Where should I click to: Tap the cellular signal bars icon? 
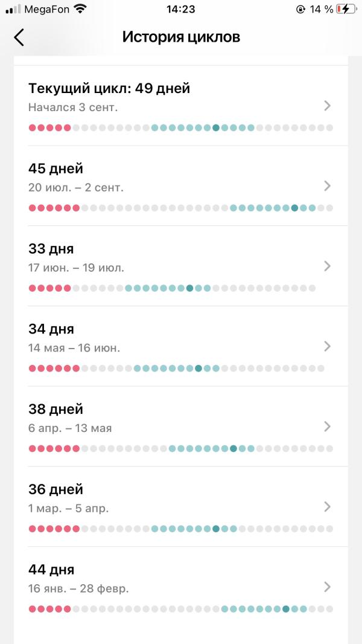coord(13,10)
